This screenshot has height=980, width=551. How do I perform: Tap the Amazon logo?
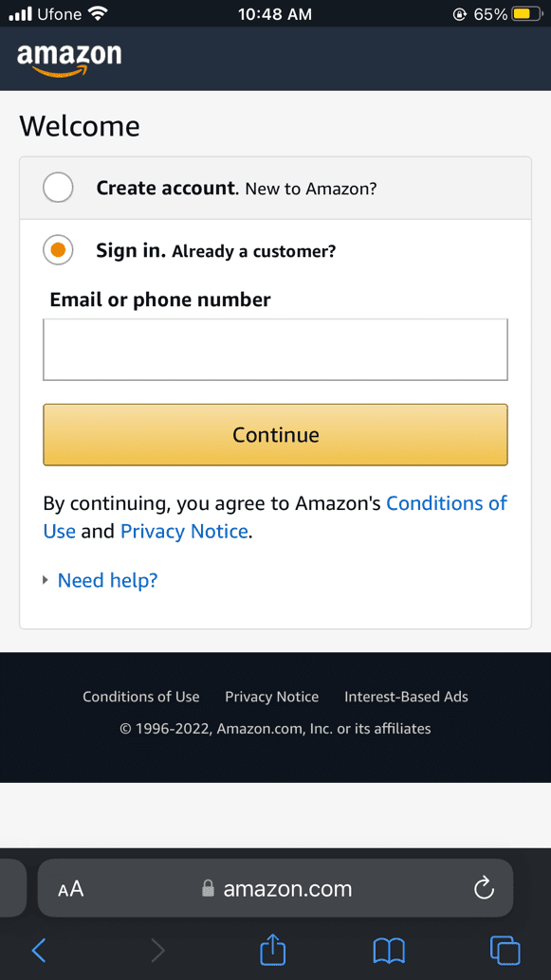68,58
